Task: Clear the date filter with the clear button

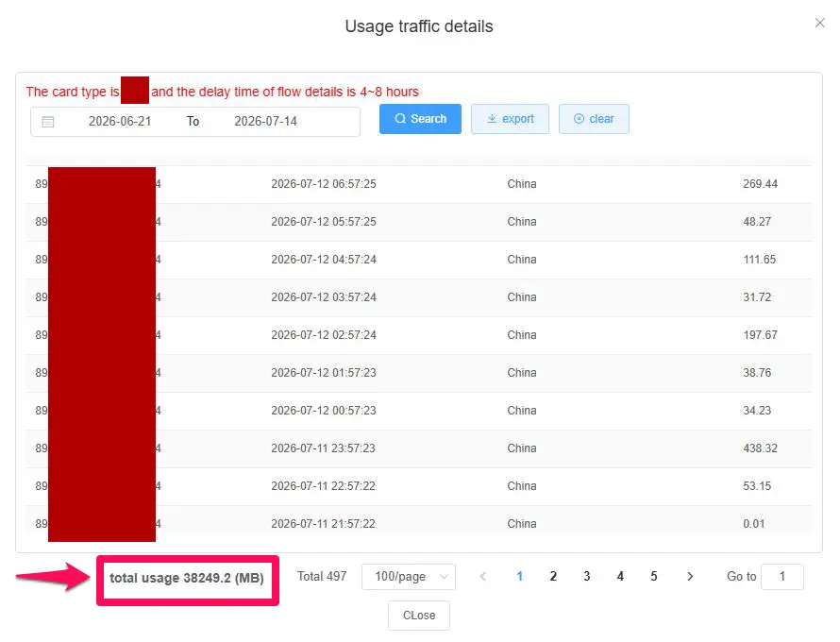Action: (x=594, y=119)
